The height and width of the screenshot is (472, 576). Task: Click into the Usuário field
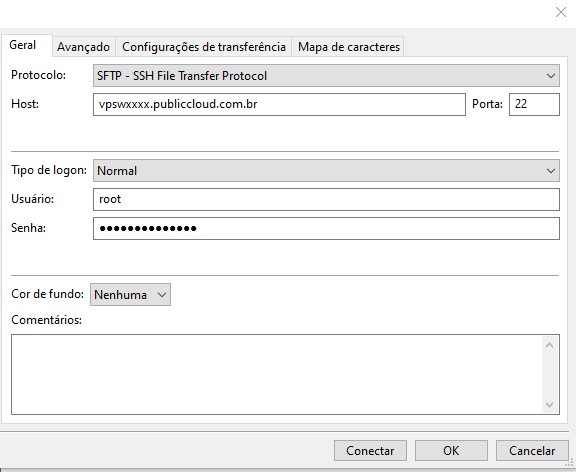click(326, 199)
